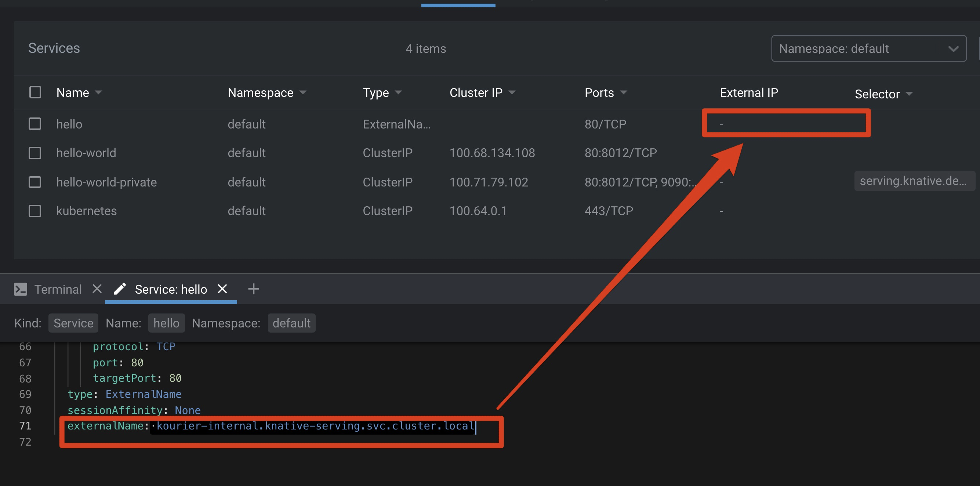
Task: Click the 443/TCP ports cell
Action: 609,211
